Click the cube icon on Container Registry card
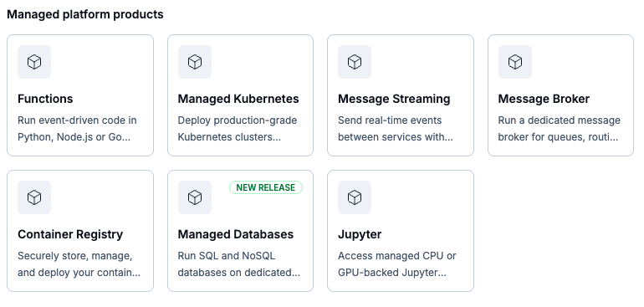Screen dimensions: 644x307 point(34,197)
